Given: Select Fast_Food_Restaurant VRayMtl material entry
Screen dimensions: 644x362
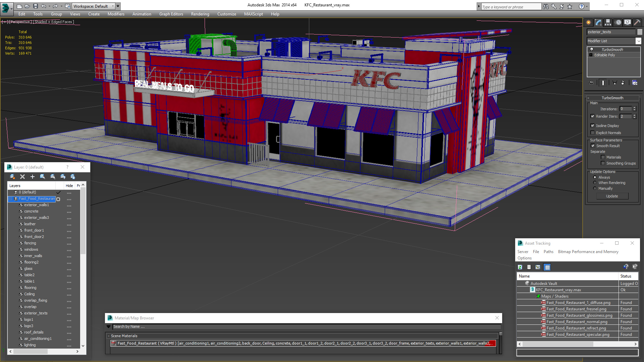Looking at the screenshot, I should (303, 343).
